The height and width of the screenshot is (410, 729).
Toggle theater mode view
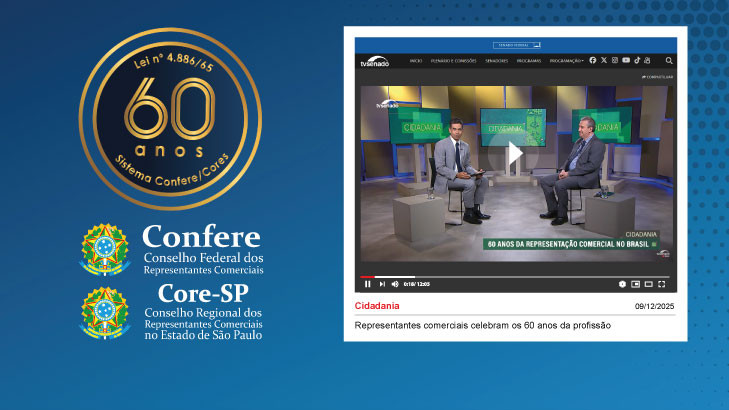click(648, 284)
